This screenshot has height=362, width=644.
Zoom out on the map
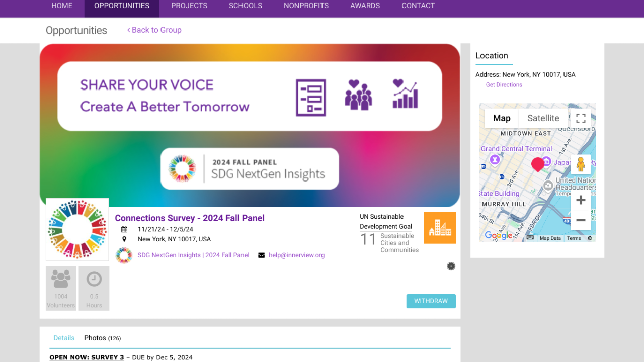click(x=581, y=220)
